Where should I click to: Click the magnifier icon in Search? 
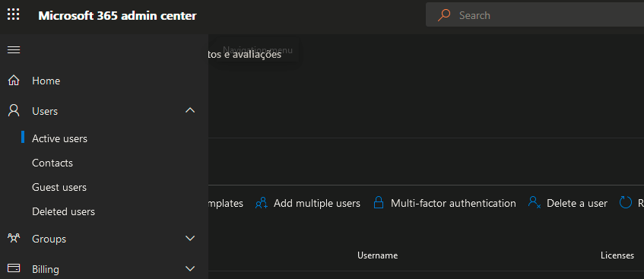[x=443, y=15]
